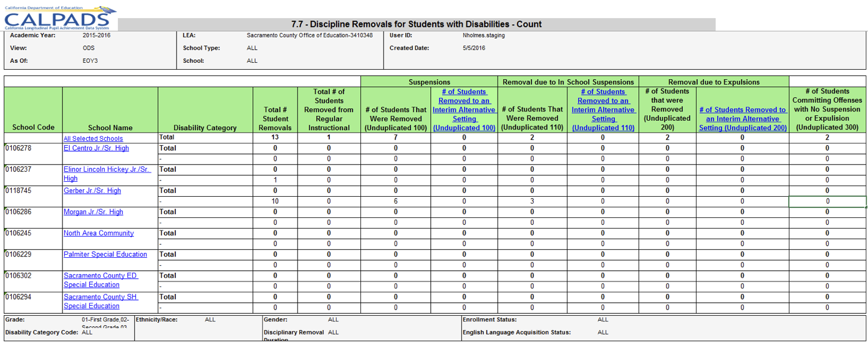The image size is (868, 345).
Task: Click Interim Alternative Setting (Unduplicated 100) header link
Action: (464, 110)
